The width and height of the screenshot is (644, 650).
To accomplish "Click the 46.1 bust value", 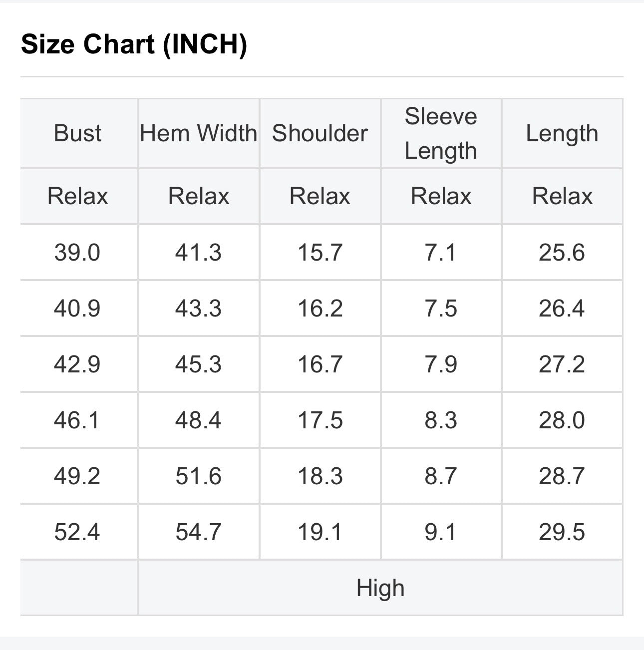I will [77, 420].
